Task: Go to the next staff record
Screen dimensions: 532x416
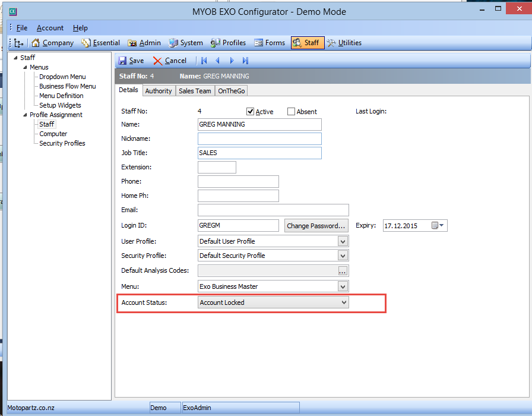Action: (232, 61)
